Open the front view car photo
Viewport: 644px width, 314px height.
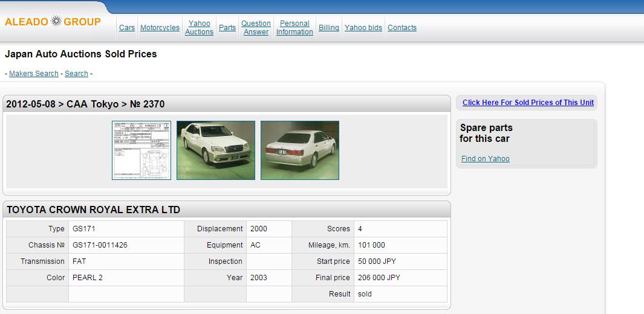pos(216,150)
